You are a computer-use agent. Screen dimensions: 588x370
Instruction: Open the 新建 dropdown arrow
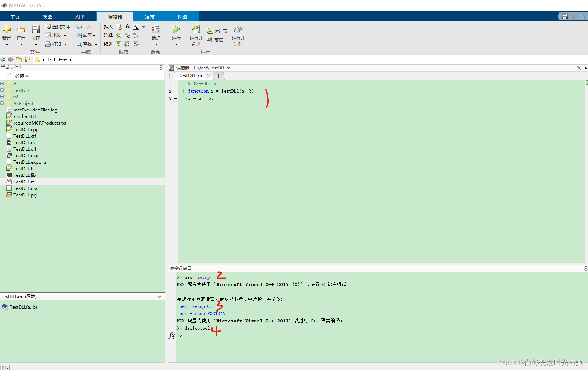click(x=7, y=45)
